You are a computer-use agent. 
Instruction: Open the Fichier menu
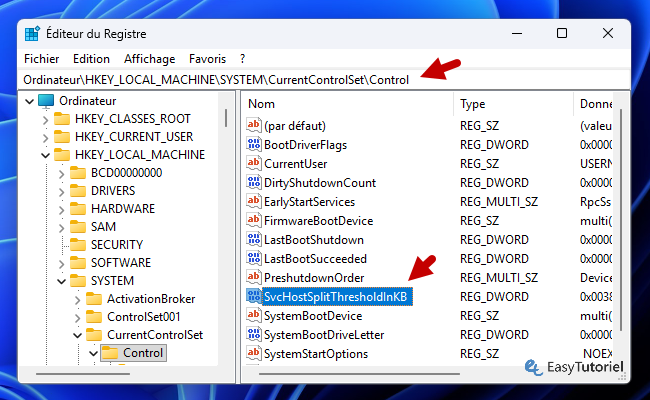tap(41, 59)
